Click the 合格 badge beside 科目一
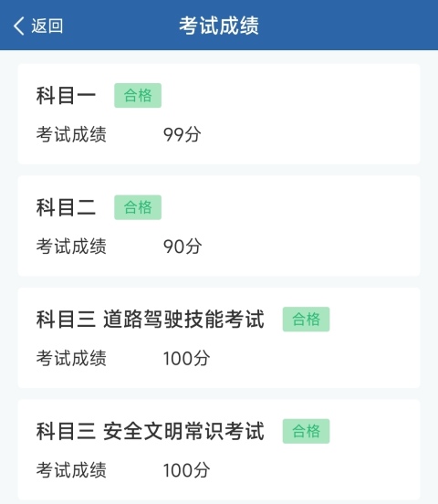Viewport: 438px width, 504px height. click(138, 96)
